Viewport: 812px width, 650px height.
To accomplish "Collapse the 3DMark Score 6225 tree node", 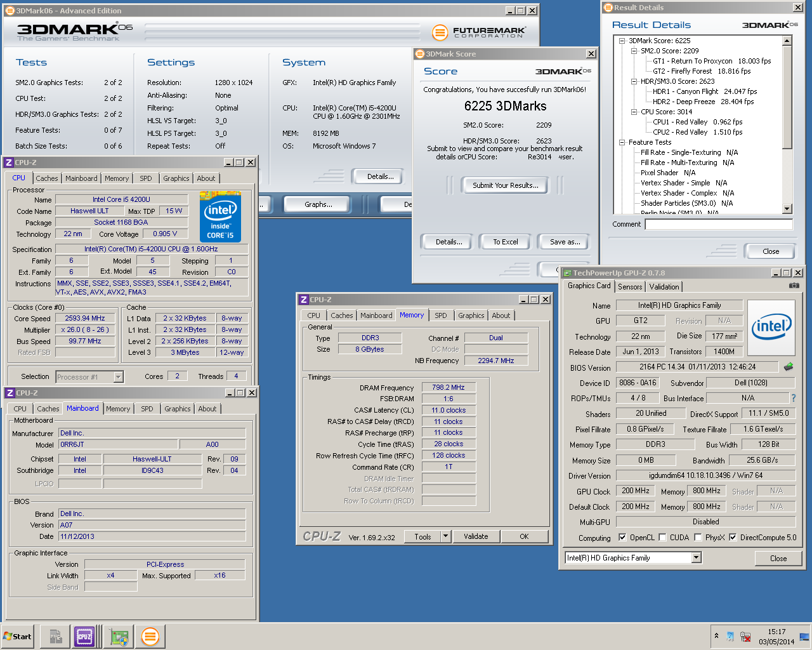I will pyautogui.click(x=622, y=41).
